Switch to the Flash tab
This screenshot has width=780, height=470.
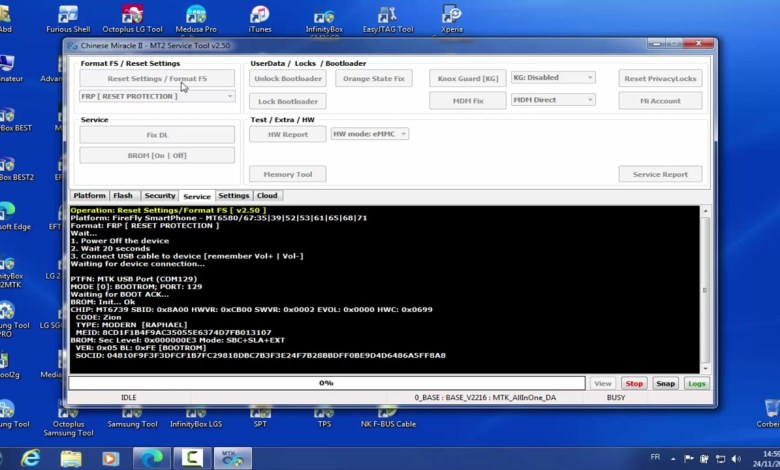click(x=123, y=196)
